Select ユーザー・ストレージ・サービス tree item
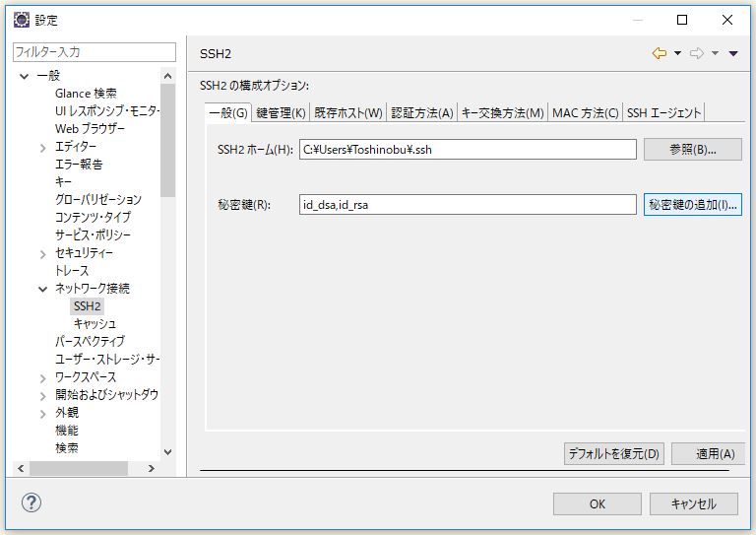 click(106, 360)
